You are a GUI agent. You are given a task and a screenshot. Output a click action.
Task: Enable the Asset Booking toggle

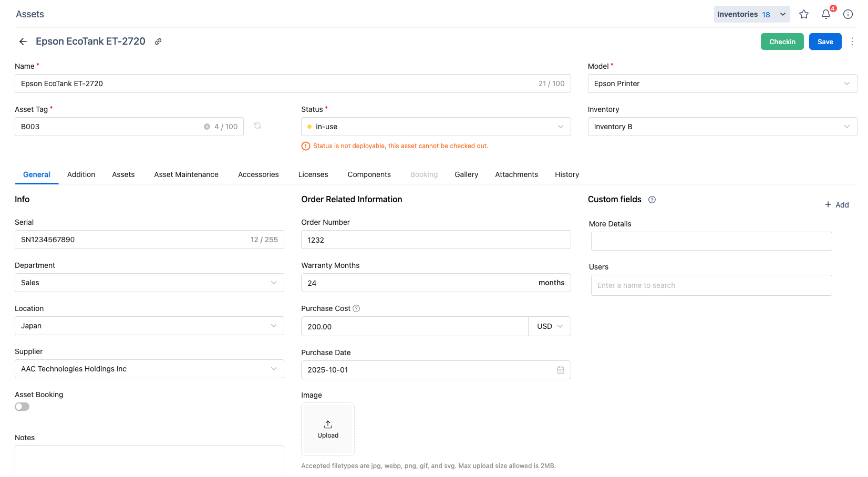pyautogui.click(x=22, y=407)
